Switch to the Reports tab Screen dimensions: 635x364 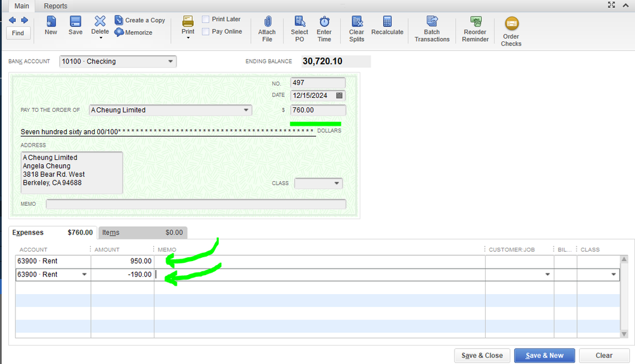point(55,6)
